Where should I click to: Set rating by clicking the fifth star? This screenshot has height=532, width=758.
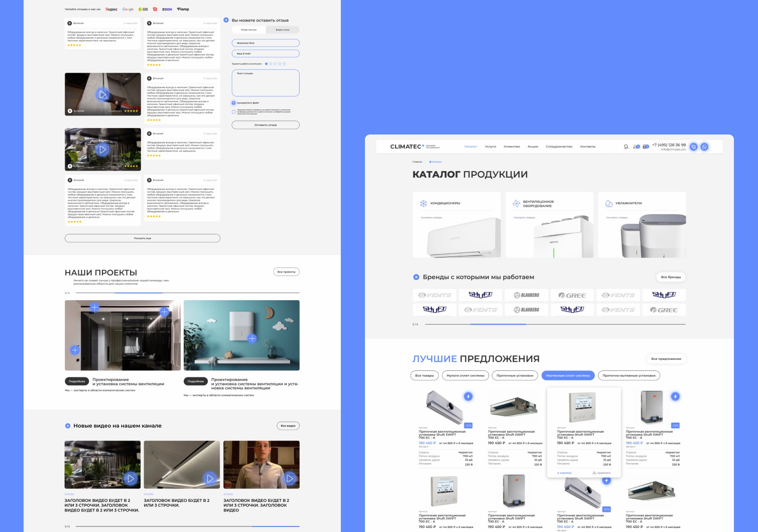(284, 64)
